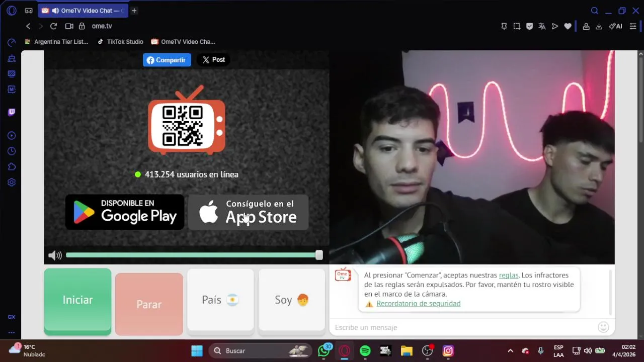The width and height of the screenshot is (644, 362).
Task: Expand the hidden system tray icons chevron
Action: click(510, 350)
